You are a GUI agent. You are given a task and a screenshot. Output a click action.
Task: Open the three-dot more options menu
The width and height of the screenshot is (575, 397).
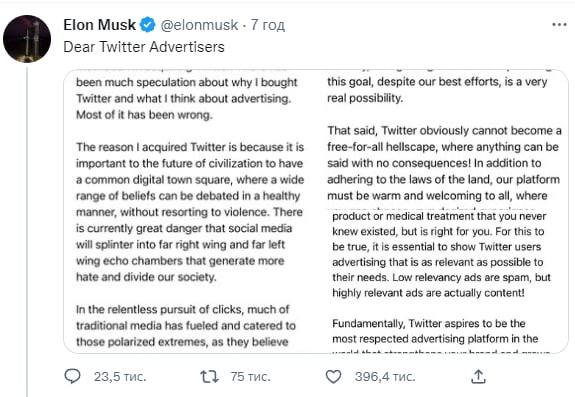[559, 25]
